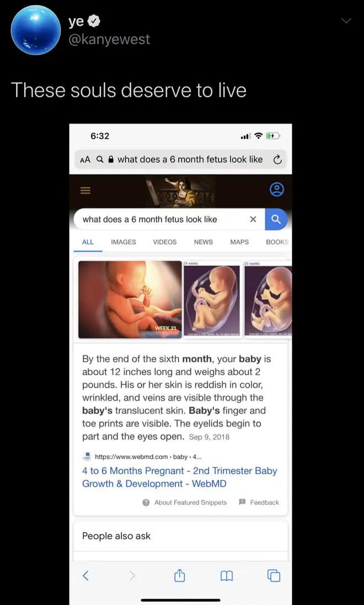This screenshot has width=364, height=605.
Task: Reload the page with the refresh icon
Action: click(277, 160)
